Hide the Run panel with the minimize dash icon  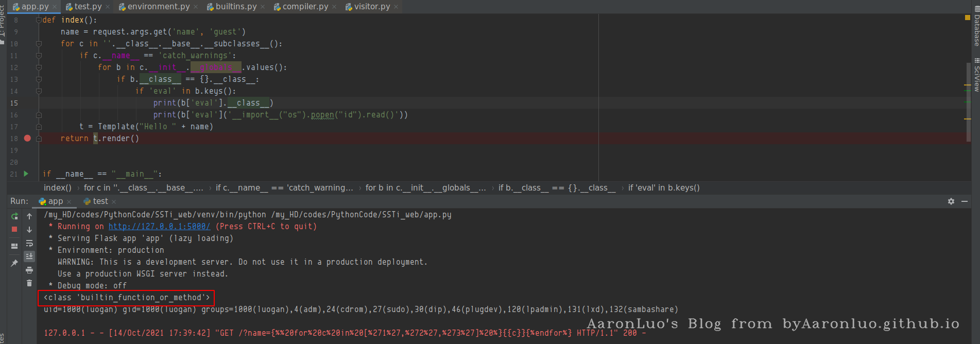965,201
